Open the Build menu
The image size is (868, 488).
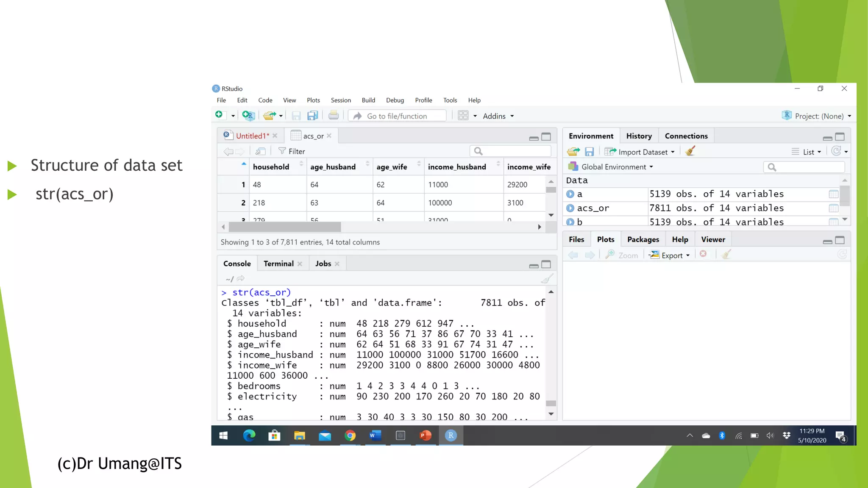coord(368,100)
